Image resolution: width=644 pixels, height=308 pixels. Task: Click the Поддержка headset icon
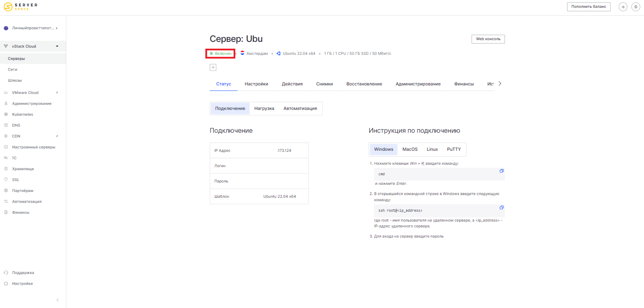(6, 273)
